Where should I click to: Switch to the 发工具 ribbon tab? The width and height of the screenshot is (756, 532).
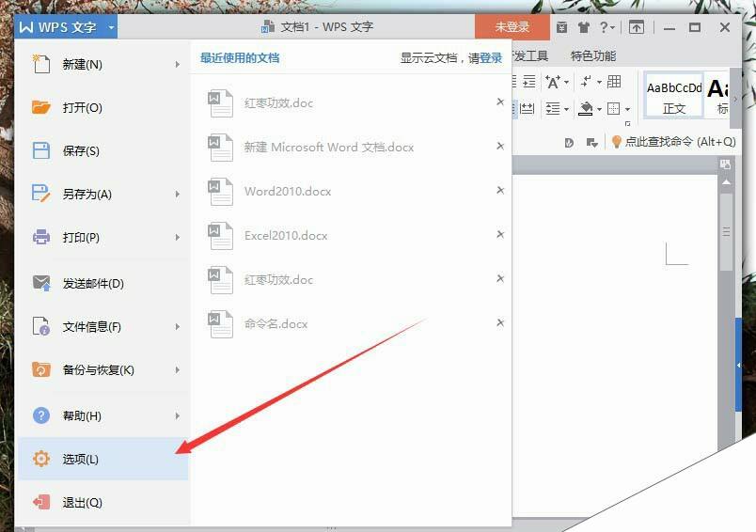point(530,56)
